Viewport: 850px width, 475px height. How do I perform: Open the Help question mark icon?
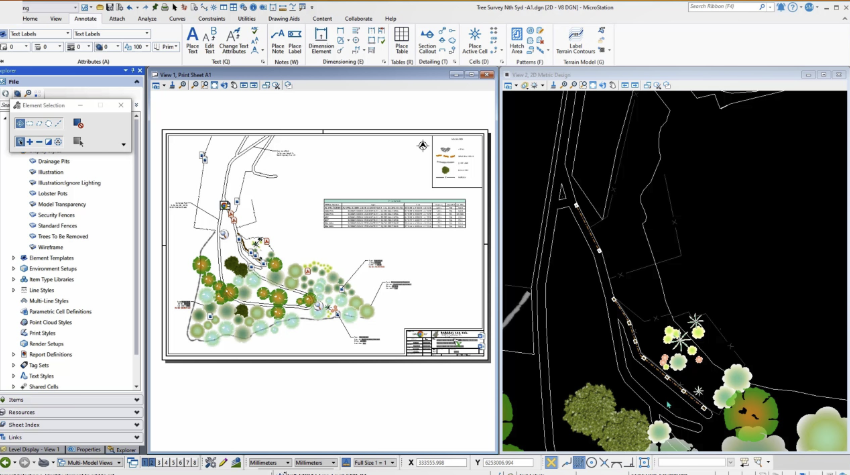[x=793, y=7]
